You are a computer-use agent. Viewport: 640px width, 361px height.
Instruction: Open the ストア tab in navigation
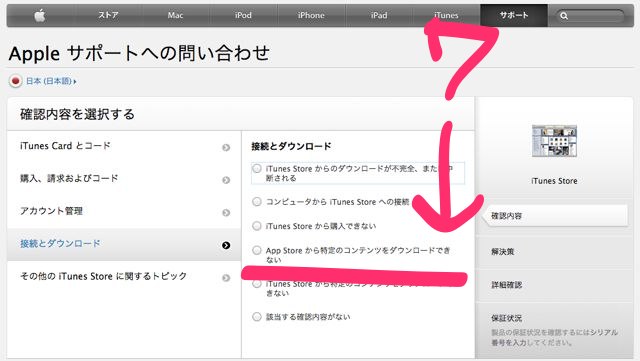[x=108, y=16]
